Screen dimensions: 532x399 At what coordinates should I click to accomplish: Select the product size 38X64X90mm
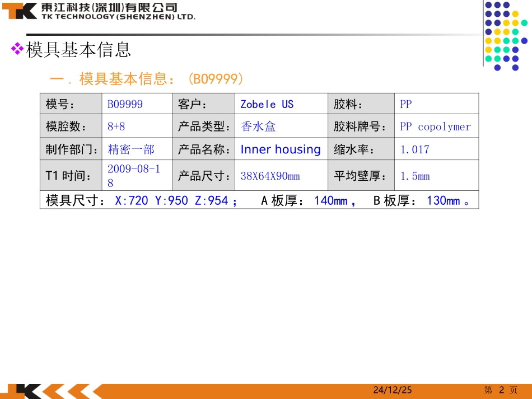270,176
